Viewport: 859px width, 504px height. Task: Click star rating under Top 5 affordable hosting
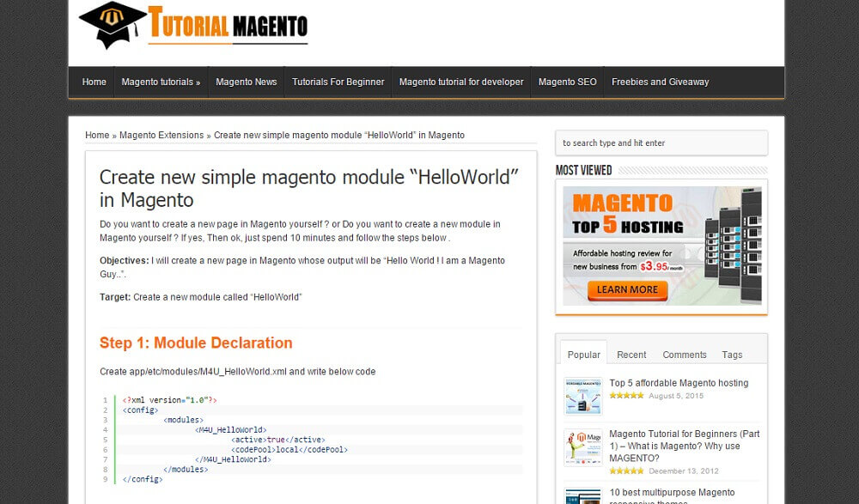(627, 396)
